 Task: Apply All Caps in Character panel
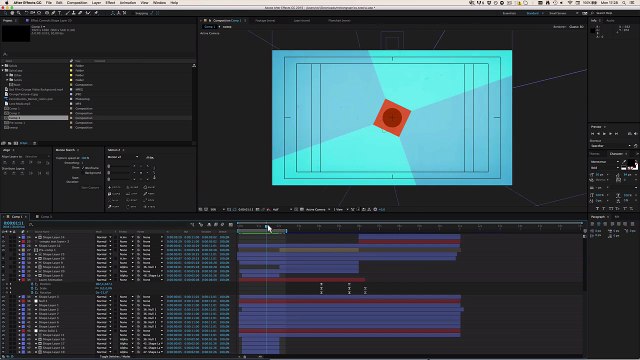[611, 209]
